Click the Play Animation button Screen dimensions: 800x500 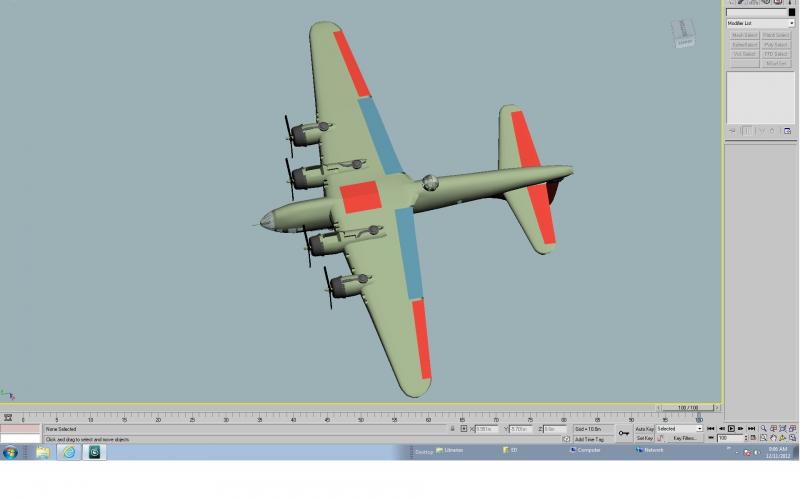[x=731, y=429]
